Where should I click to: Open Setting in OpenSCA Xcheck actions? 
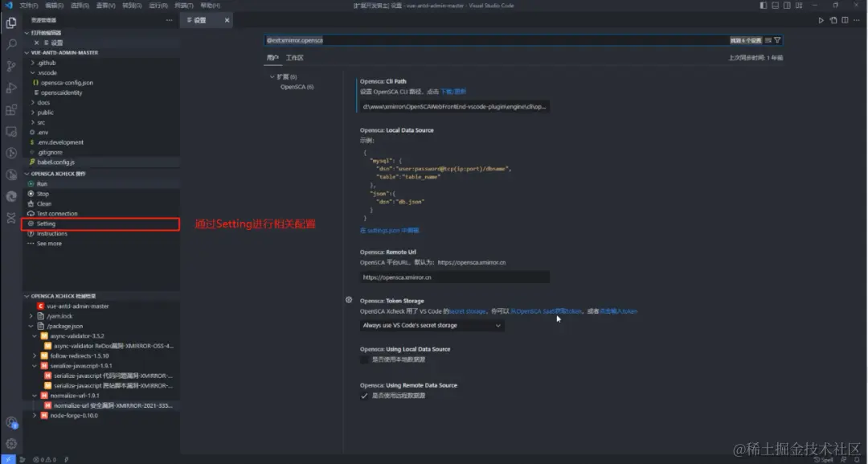(x=100, y=224)
